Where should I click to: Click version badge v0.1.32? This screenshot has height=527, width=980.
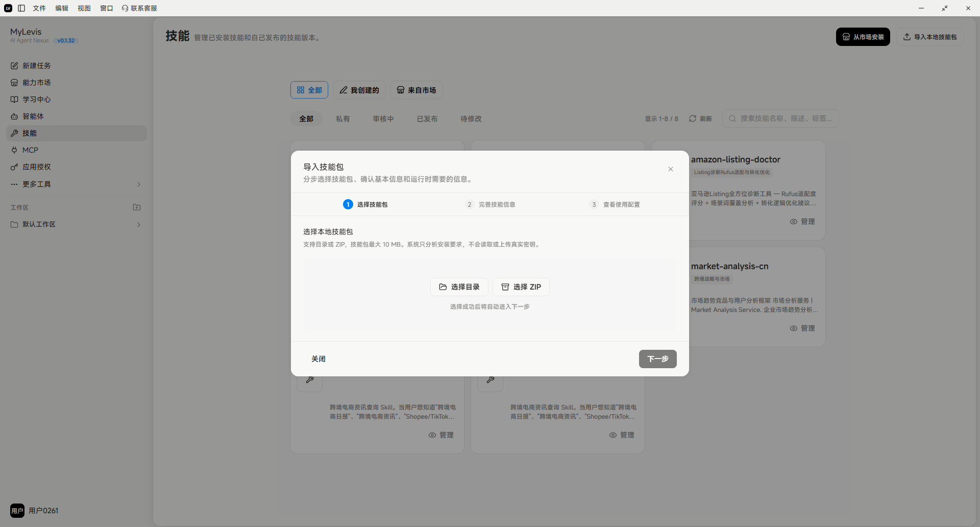pos(66,41)
